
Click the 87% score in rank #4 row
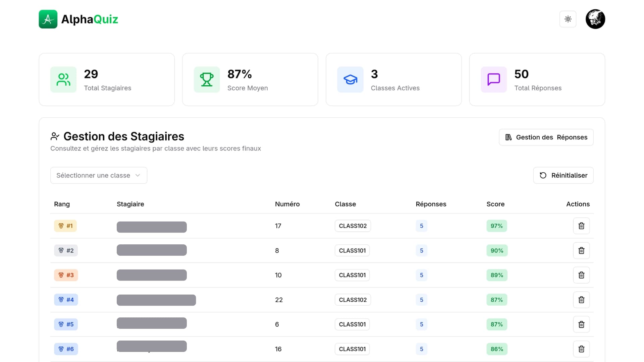click(x=497, y=300)
